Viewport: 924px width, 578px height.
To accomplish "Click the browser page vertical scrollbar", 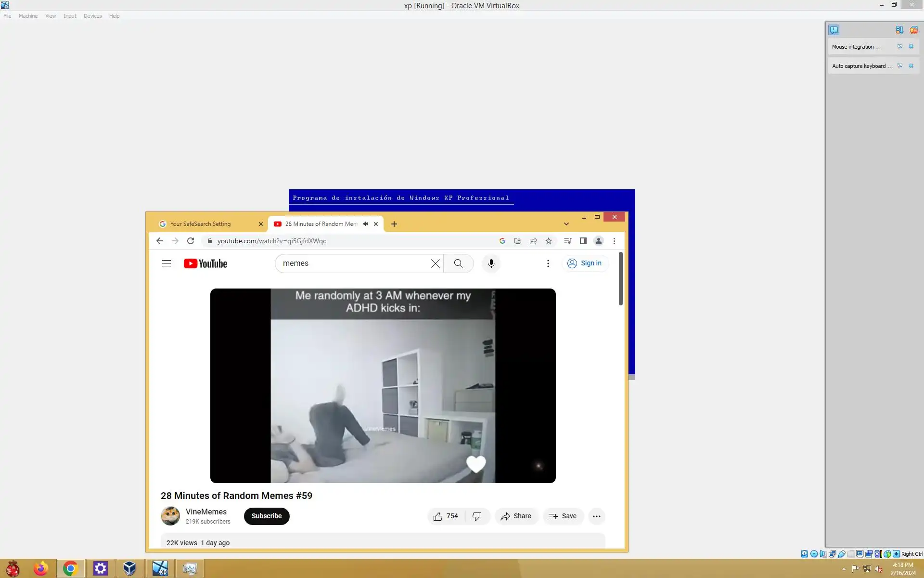I will (x=621, y=279).
